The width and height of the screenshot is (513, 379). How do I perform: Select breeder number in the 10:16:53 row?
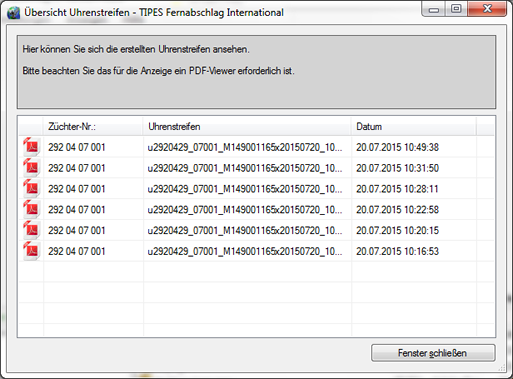pyautogui.click(x=77, y=251)
